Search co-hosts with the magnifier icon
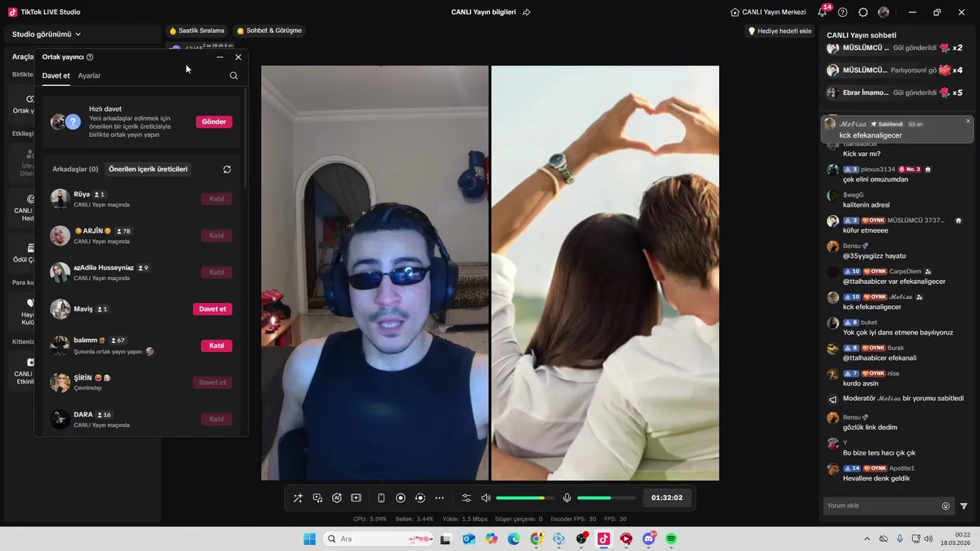Screen dimensions: 980x551 click(x=234, y=76)
